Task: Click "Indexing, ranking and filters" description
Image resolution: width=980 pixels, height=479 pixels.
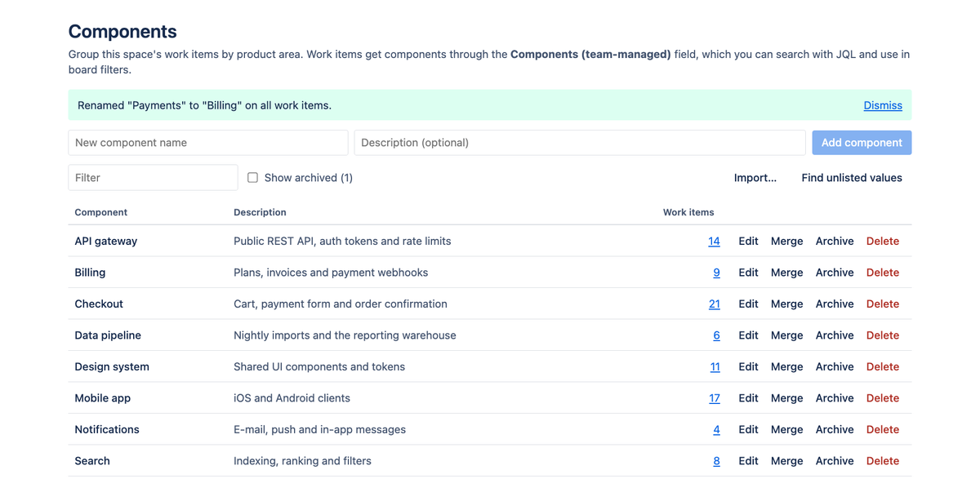Action: point(302,461)
